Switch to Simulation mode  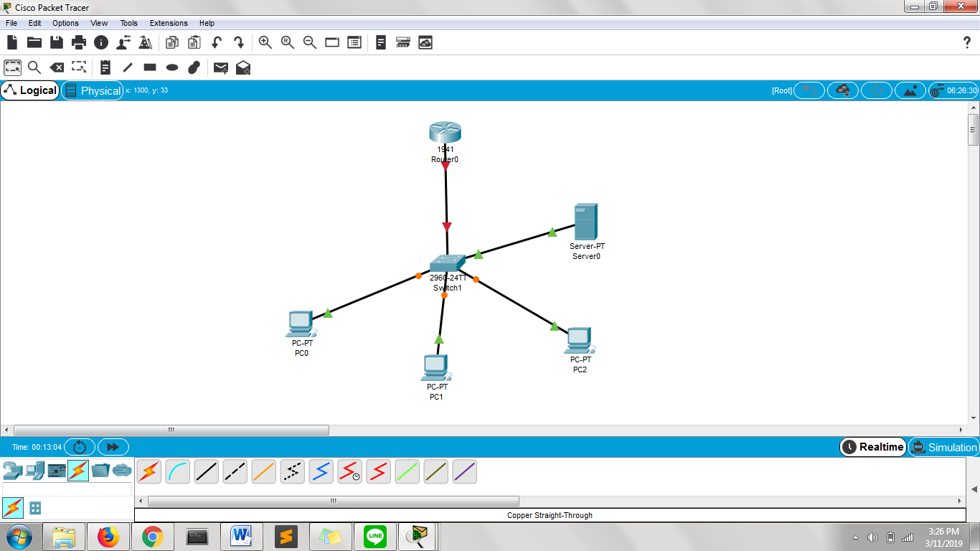[x=943, y=447]
